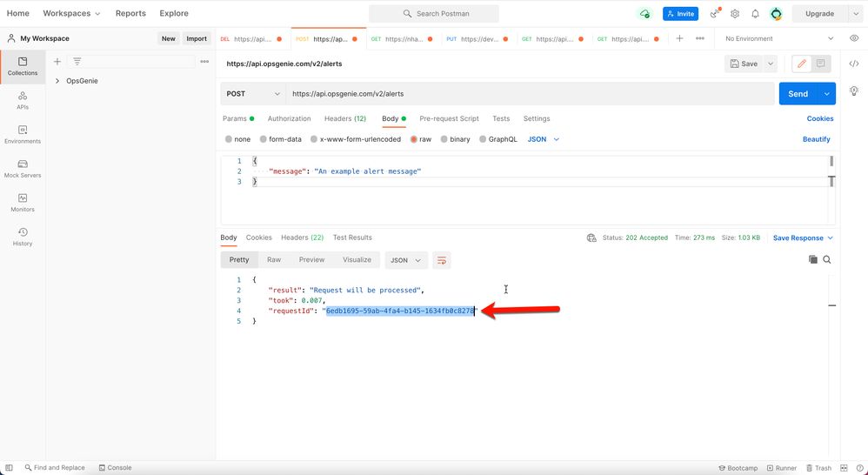The image size is (868, 475).
Task: Open the No Environment selector
Action: point(779,39)
